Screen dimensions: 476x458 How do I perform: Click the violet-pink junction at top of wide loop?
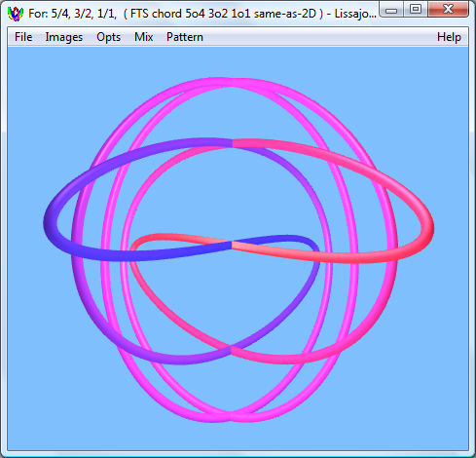coord(233,143)
